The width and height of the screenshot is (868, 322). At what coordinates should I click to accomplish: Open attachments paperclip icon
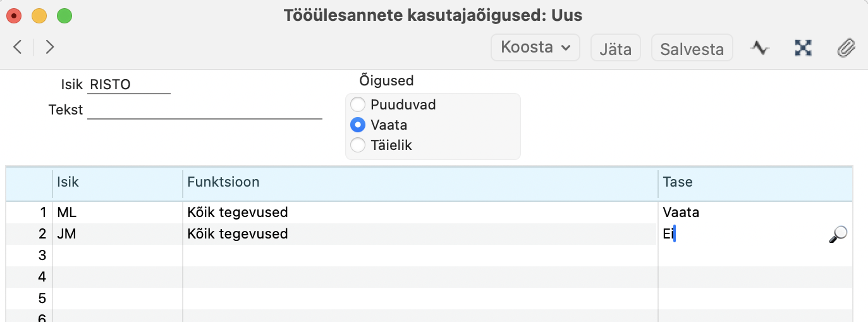(x=846, y=48)
